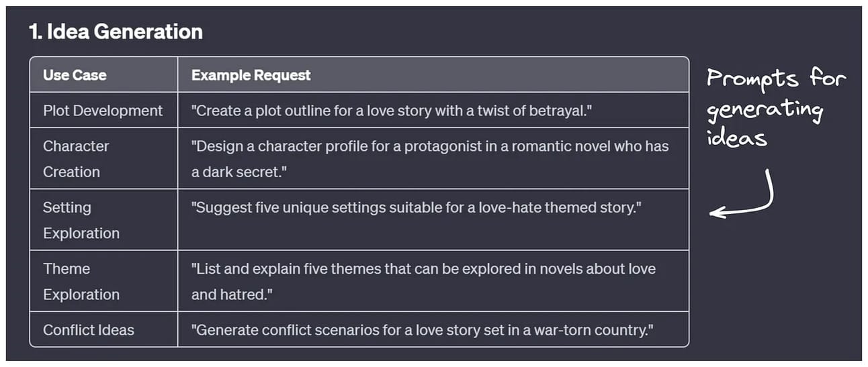This screenshot has width=868, height=367.
Task: Click the handwritten 'Prompts for' text
Action: coord(775,79)
